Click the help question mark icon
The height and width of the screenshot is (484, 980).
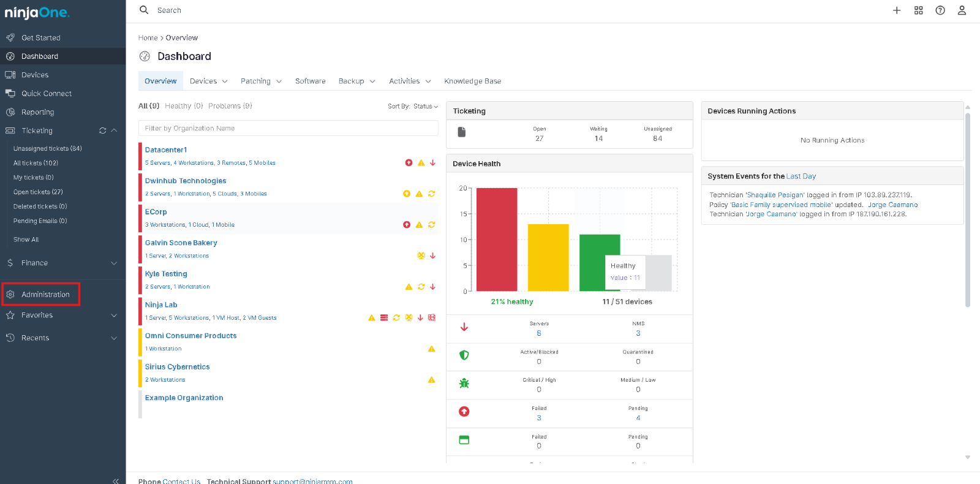pyautogui.click(x=940, y=10)
